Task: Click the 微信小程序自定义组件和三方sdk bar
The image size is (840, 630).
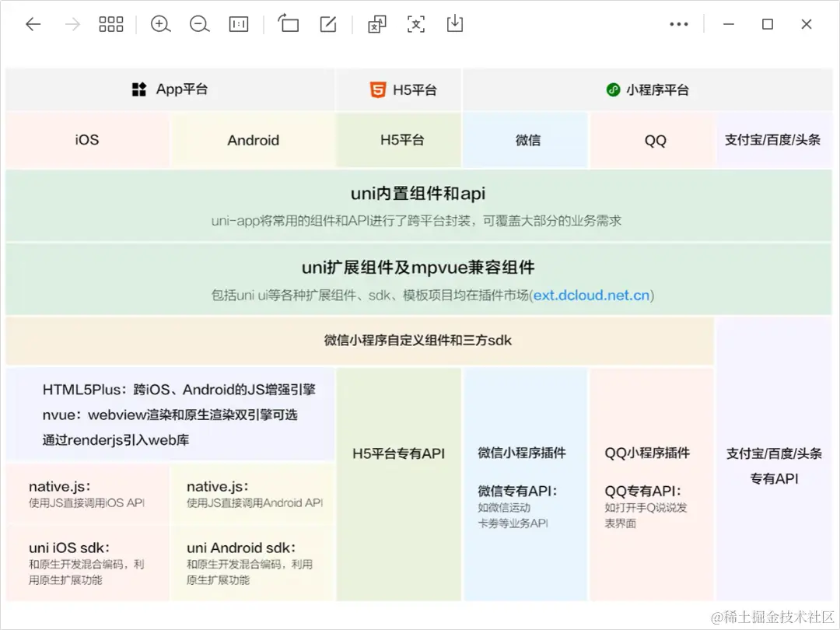Action: pyautogui.click(x=360, y=341)
